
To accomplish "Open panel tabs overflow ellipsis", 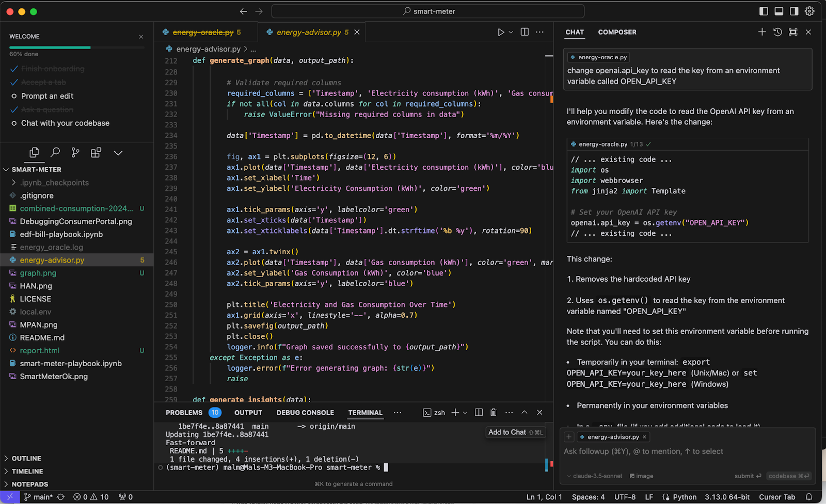I will pyautogui.click(x=398, y=413).
